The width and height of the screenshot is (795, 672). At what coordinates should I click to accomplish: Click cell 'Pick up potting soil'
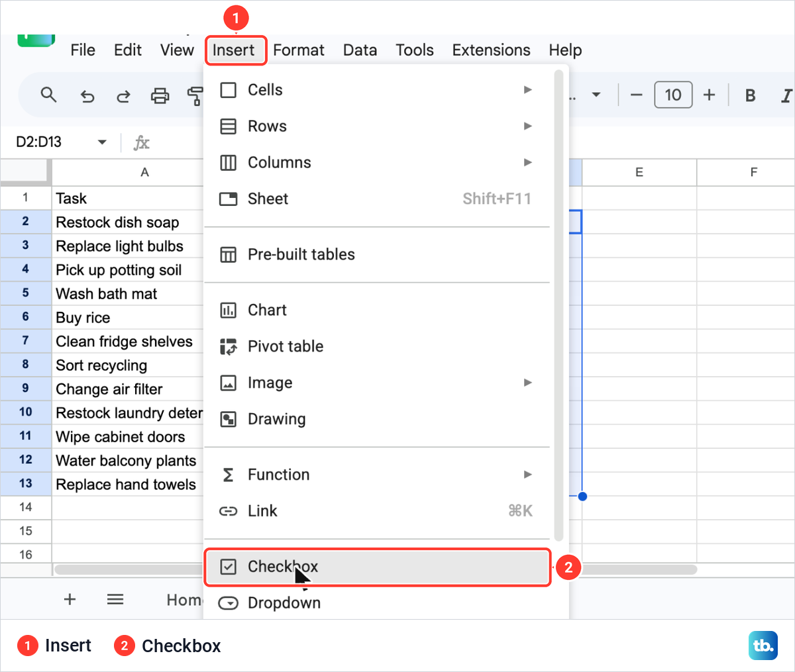[128, 270]
